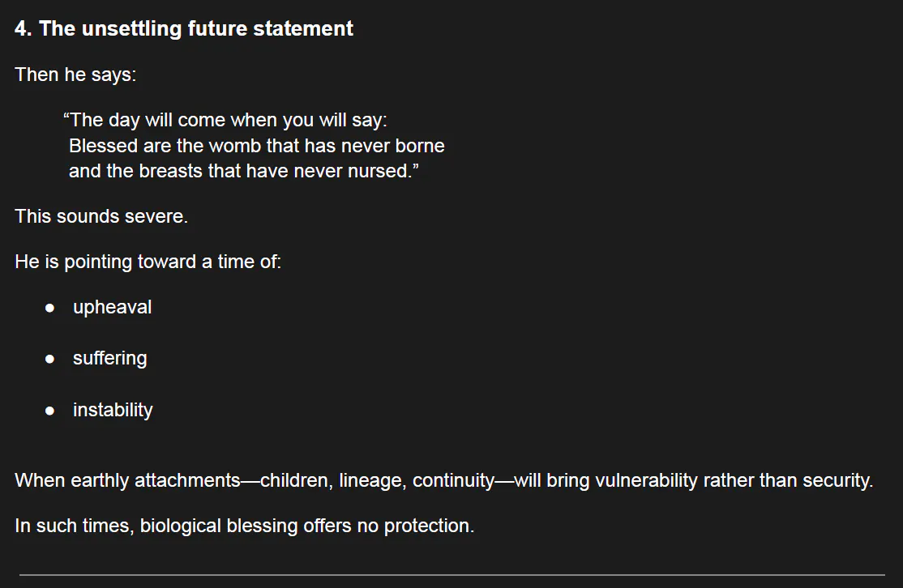Click the "suffering" list item
The width and height of the screenshot is (903, 588).
coord(109,359)
